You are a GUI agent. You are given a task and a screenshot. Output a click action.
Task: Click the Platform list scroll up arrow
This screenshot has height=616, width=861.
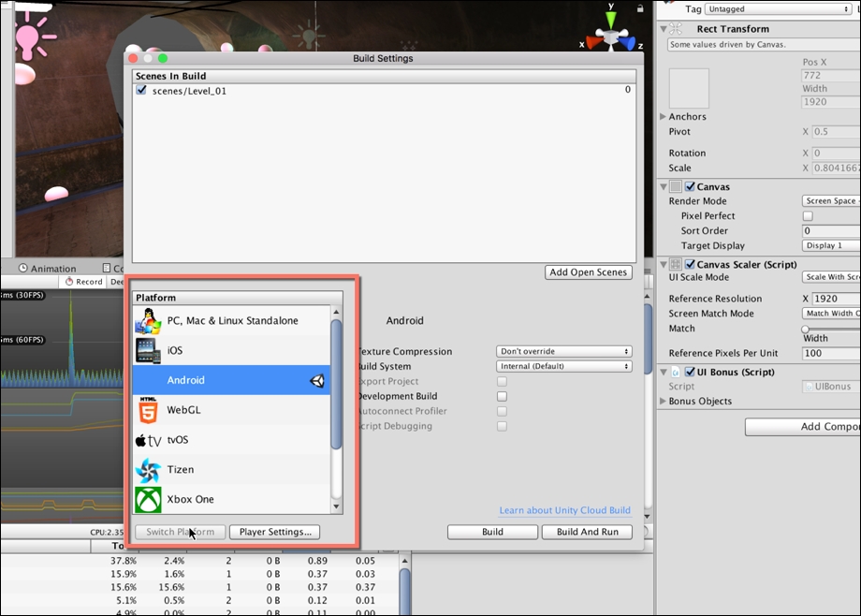coord(337,312)
